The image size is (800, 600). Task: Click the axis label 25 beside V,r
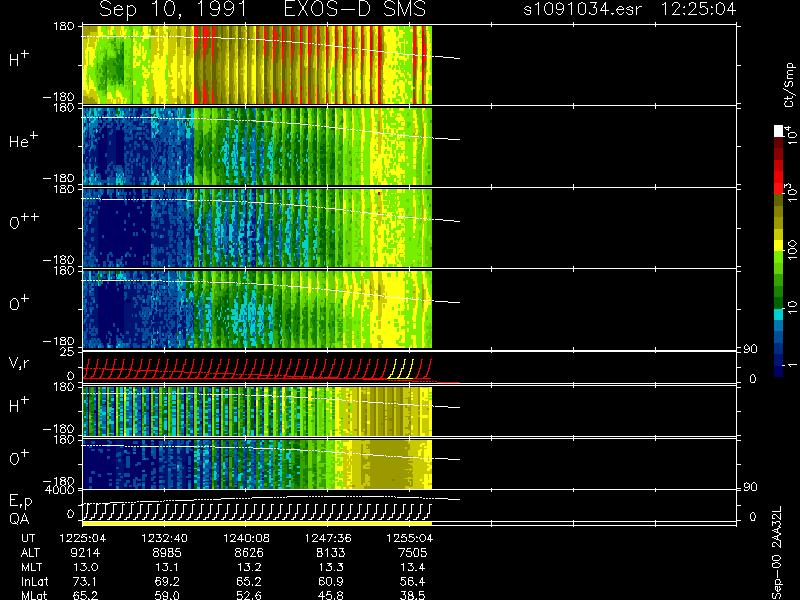click(x=69, y=352)
